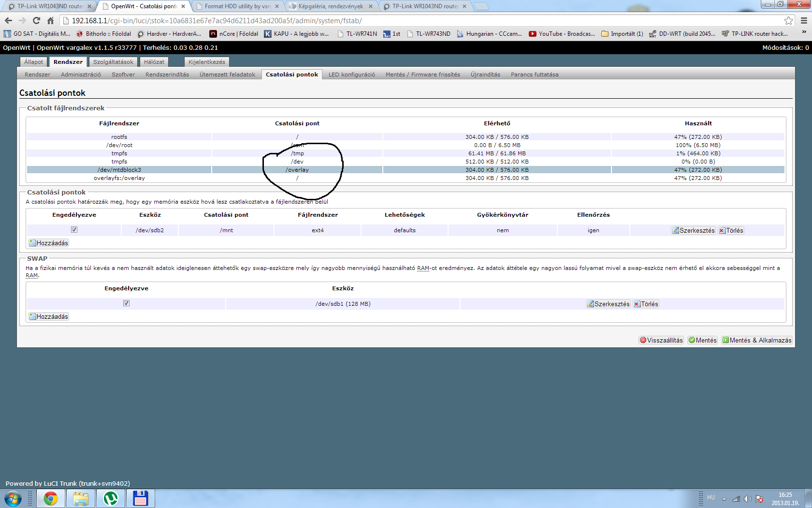Open Rendszer main menu tab
Screen dimensions: 812x508
[x=68, y=62]
